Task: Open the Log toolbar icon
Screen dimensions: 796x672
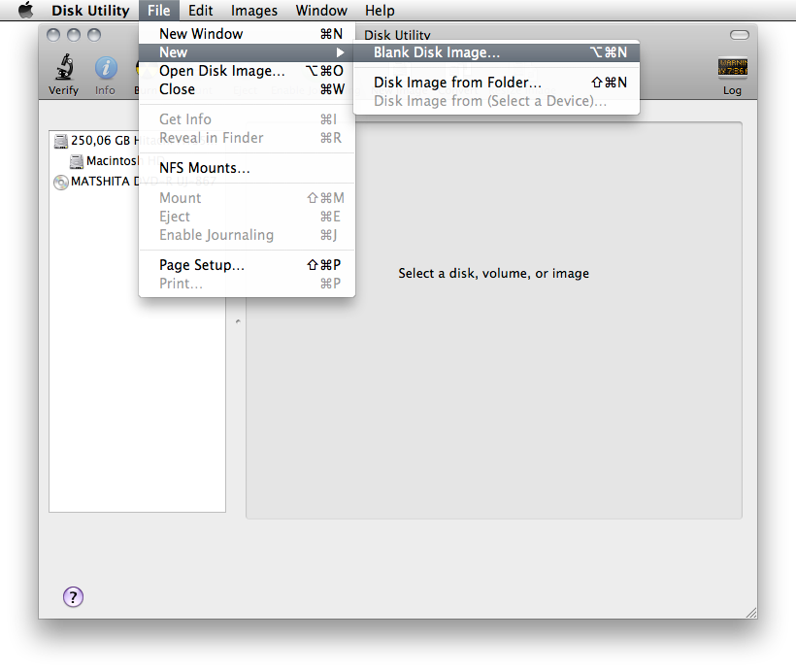Action: pos(732,67)
